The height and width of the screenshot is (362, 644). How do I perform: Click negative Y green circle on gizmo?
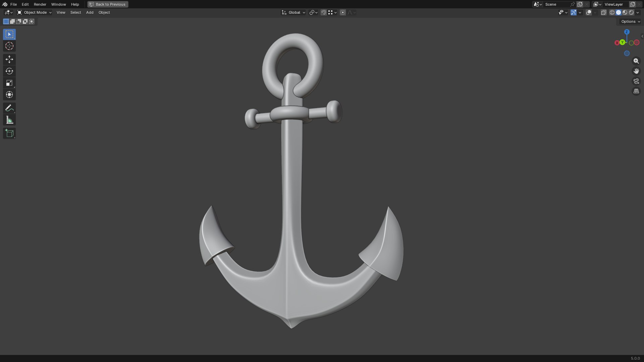pyautogui.click(x=631, y=43)
